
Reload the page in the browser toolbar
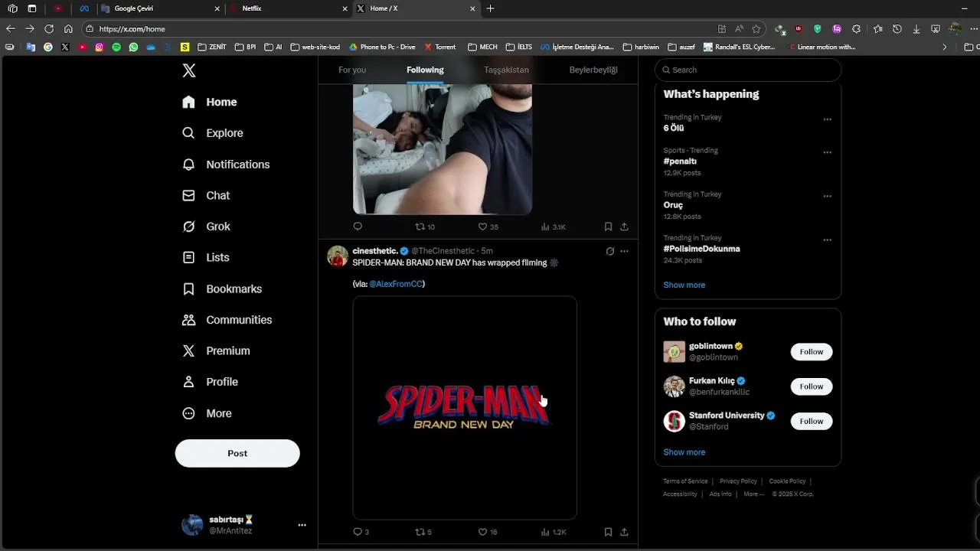coord(49,29)
